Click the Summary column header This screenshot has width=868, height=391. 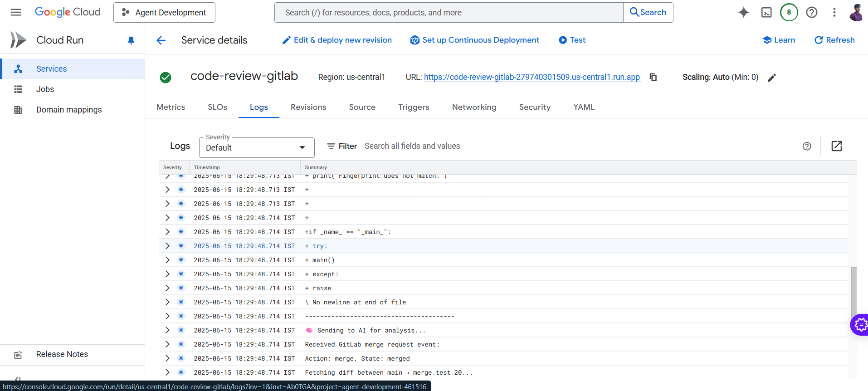coord(316,167)
